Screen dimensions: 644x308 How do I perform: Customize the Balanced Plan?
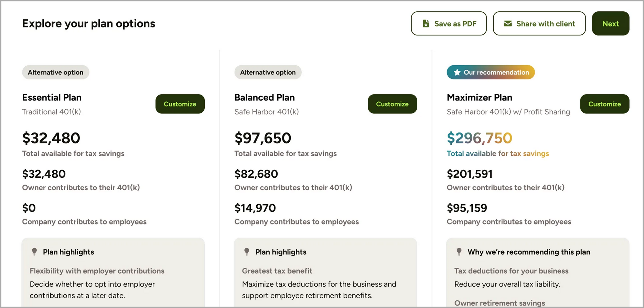[392, 104]
